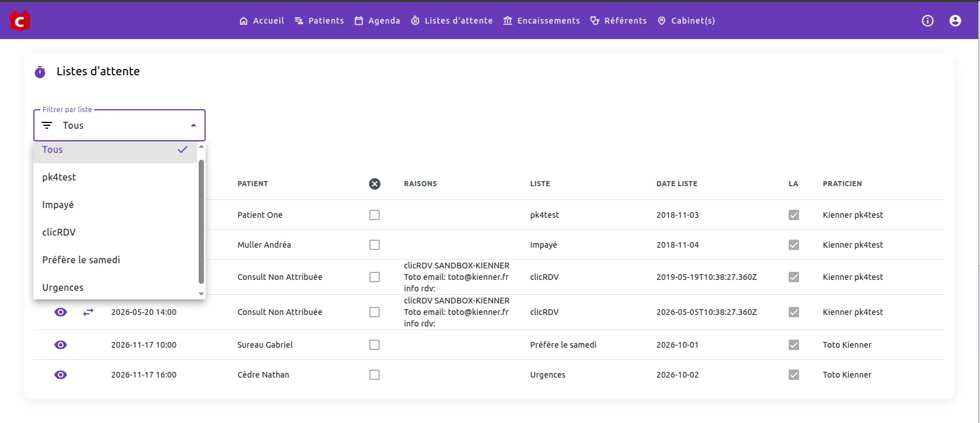Open the Patients navigation item
Screen dimensions: 980x423
[x=319, y=21]
